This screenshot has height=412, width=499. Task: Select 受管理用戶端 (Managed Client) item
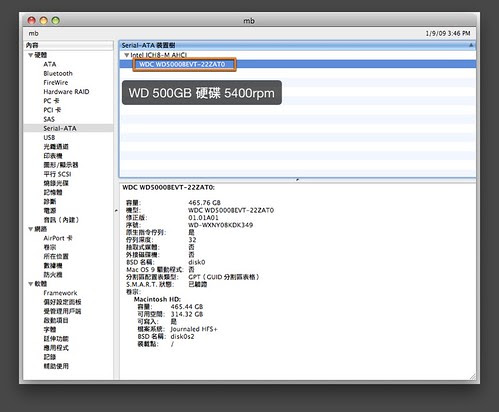tap(62, 311)
